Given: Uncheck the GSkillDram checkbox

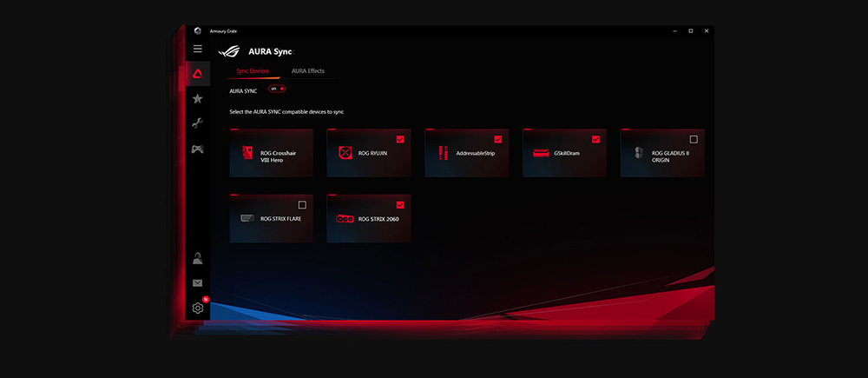Looking at the screenshot, I should (595, 139).
